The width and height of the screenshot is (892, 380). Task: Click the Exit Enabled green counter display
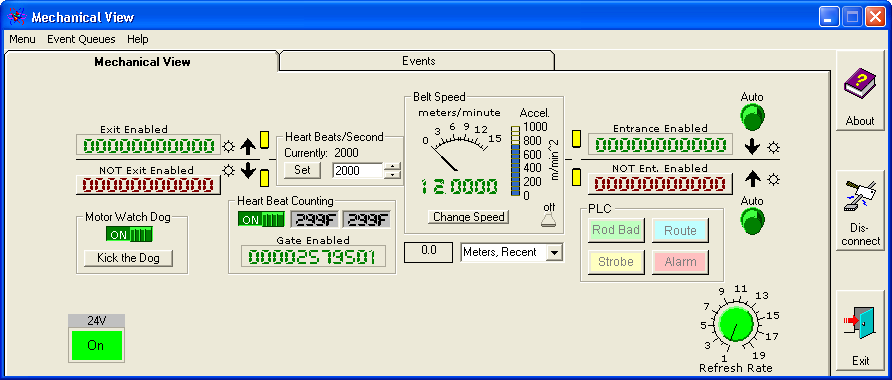point(148,146)
